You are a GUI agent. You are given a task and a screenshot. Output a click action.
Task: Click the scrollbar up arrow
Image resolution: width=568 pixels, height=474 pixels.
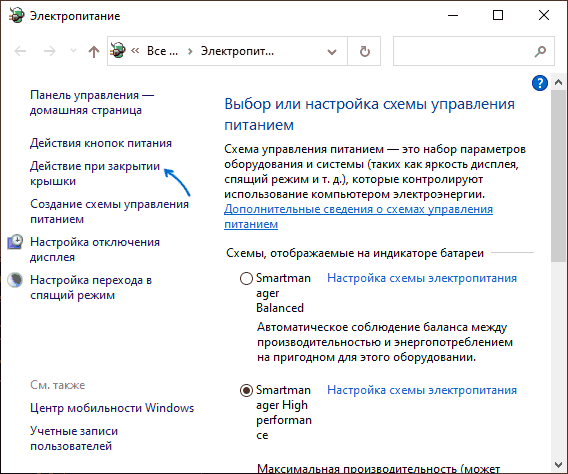point(558,83)
